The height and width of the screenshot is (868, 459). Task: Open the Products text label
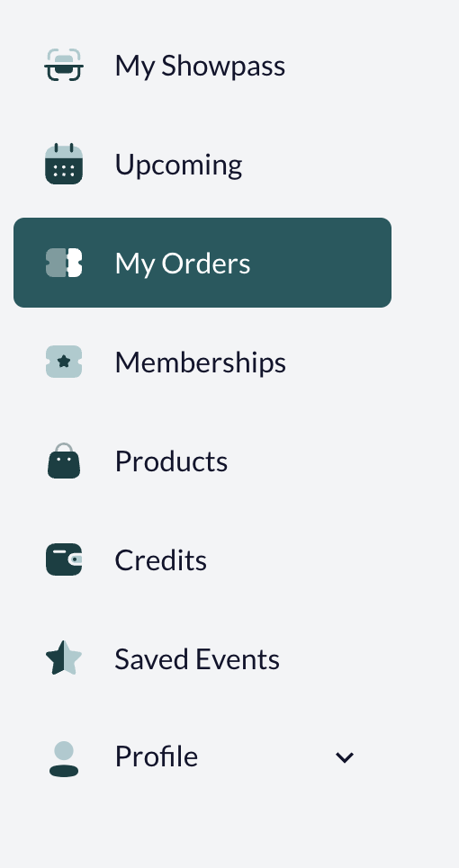tap(171, 461)
